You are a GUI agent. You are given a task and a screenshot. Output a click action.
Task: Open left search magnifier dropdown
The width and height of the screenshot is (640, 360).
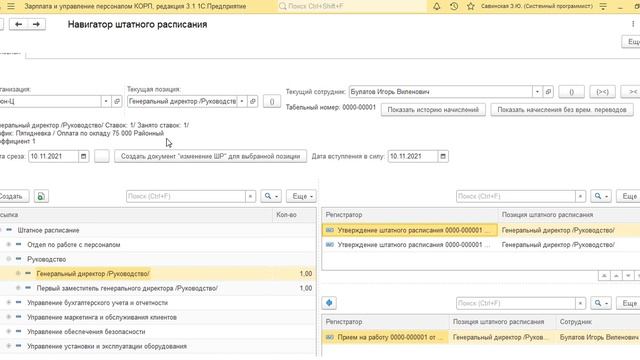271,196
